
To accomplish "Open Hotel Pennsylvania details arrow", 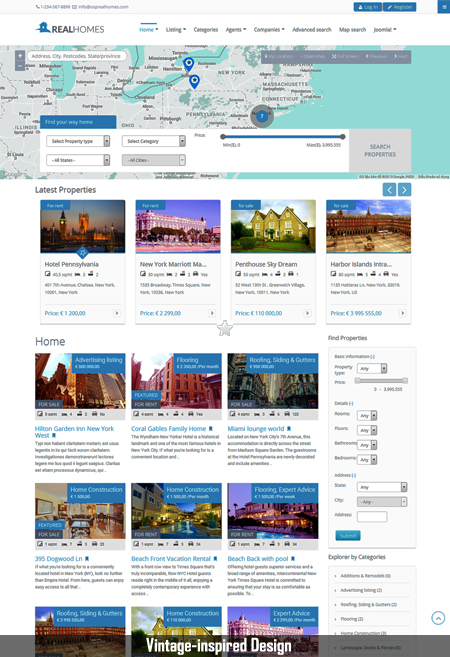I will coord(117,313).
